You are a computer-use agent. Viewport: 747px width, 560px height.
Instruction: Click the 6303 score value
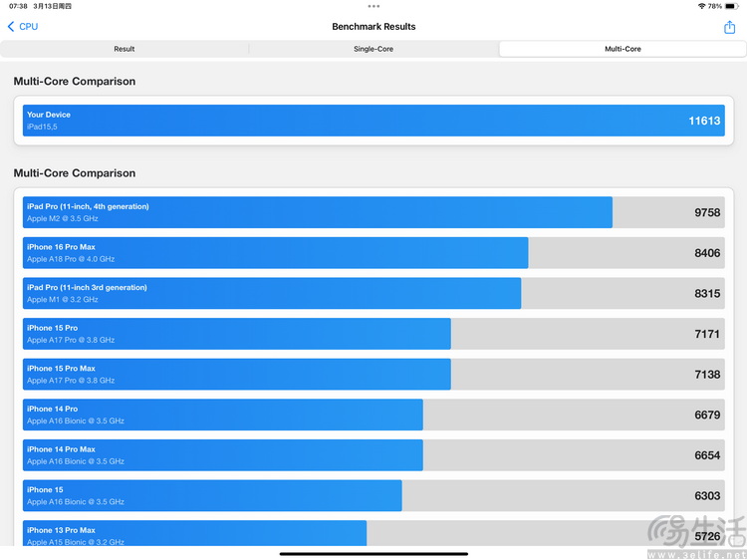(x=707, y=496)
